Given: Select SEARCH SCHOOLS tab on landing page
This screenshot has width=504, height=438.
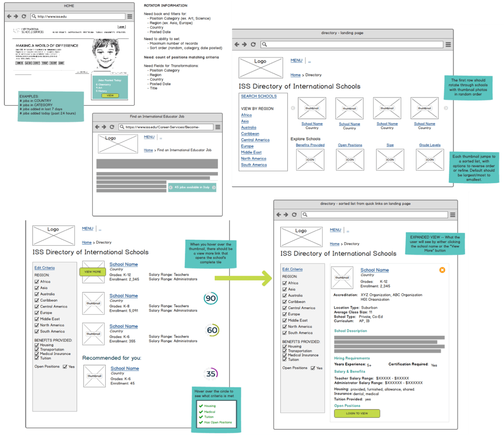Looking at the screenshot, I should coord(259,96).
